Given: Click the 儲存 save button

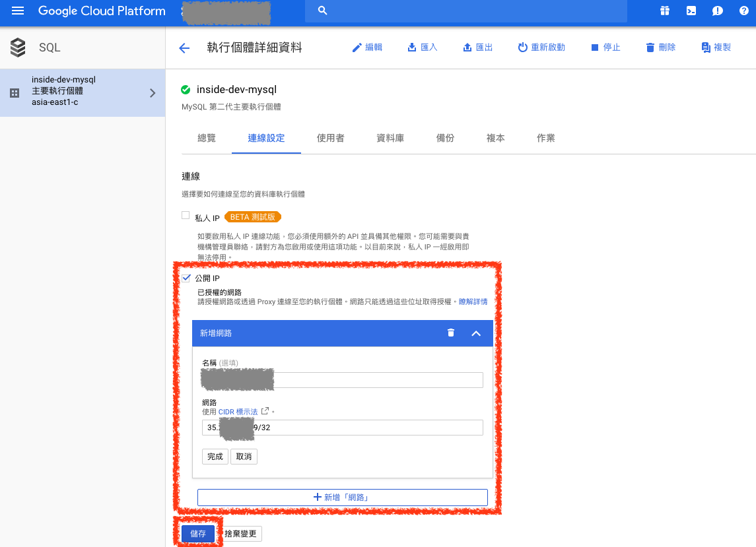Looking at the screenshot, I should click(198, 534).
